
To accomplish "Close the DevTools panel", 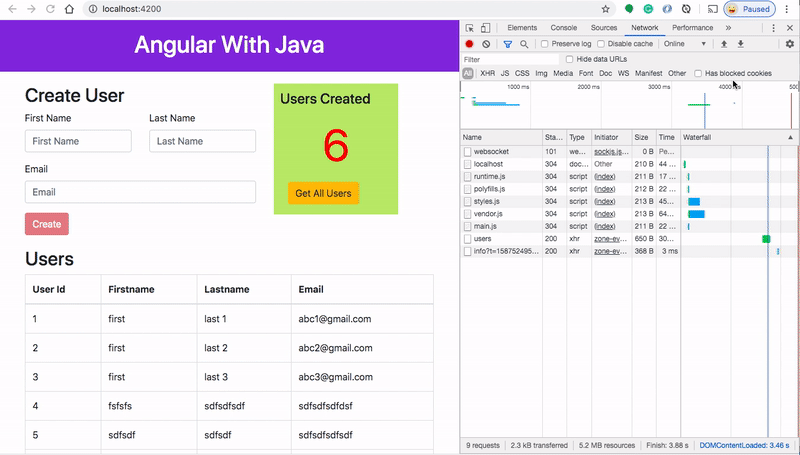I will 790,28.
